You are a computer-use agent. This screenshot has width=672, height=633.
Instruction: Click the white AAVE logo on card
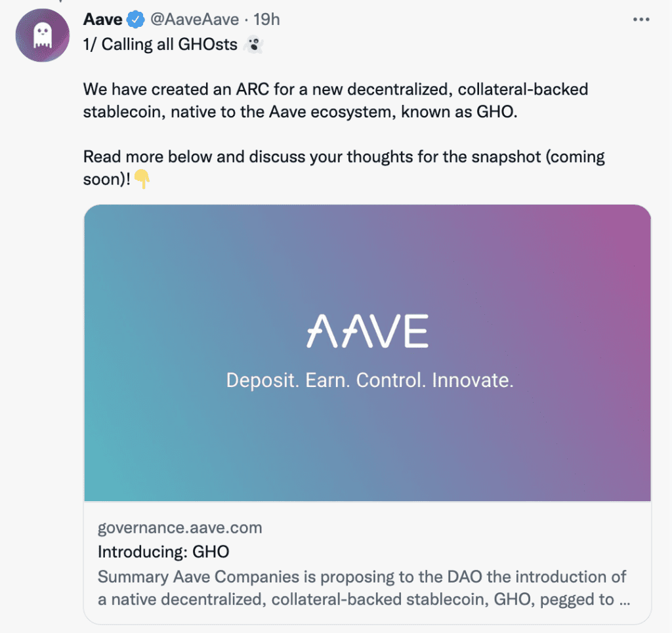(367, 331)
